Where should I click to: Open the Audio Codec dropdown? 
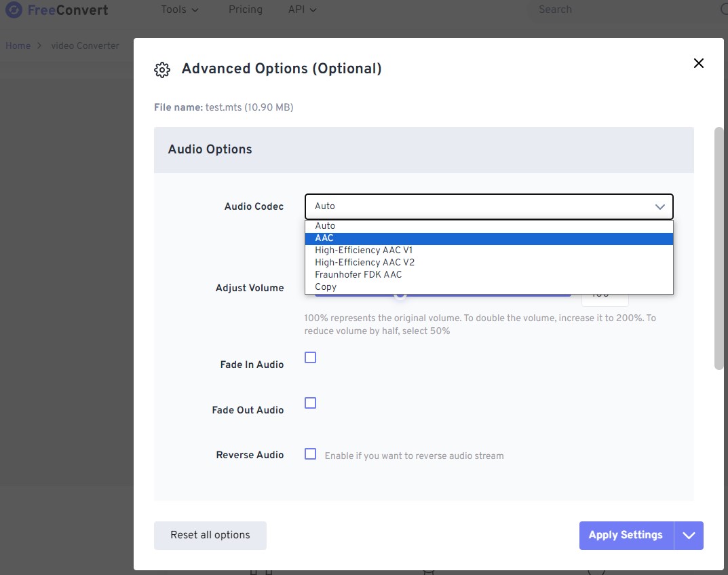489,206
